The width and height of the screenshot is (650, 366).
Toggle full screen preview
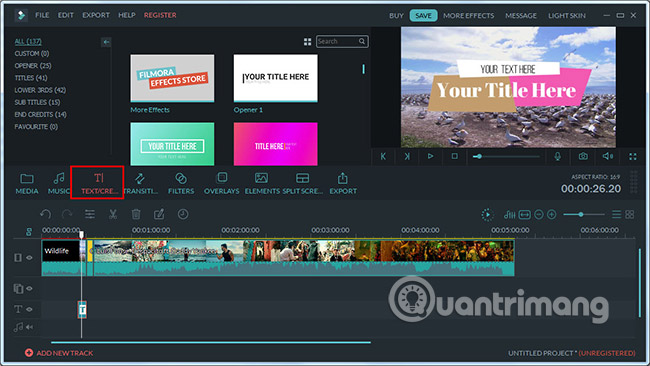click(x=633, y=157)
